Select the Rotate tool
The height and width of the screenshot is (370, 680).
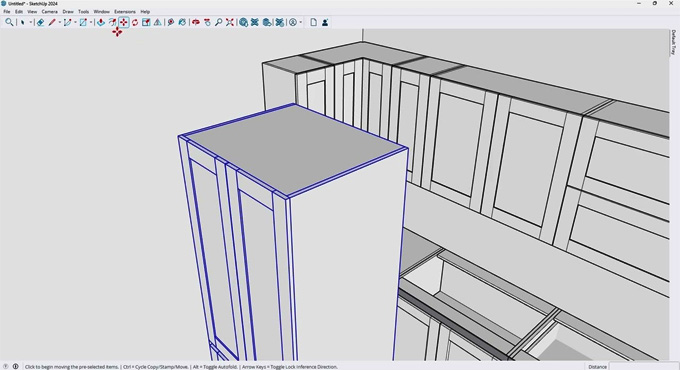135,22
